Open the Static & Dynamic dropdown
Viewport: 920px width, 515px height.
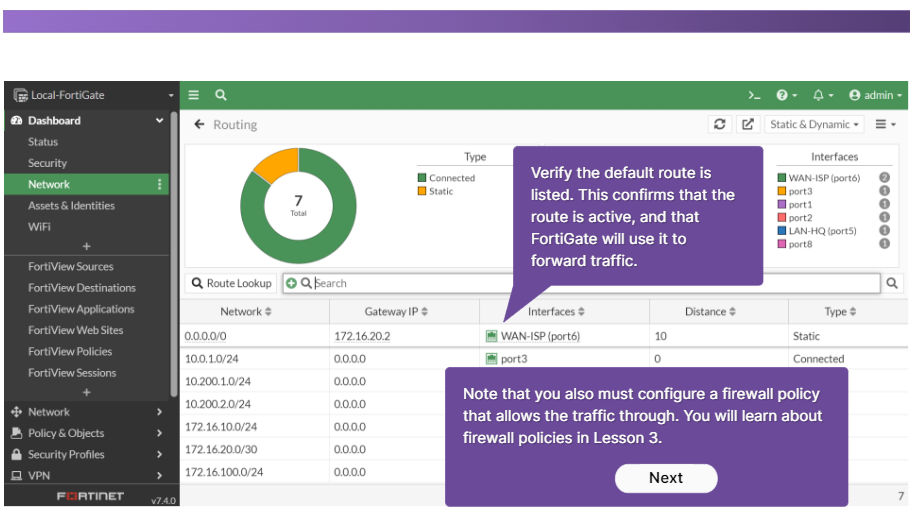(x=814, y=124)
